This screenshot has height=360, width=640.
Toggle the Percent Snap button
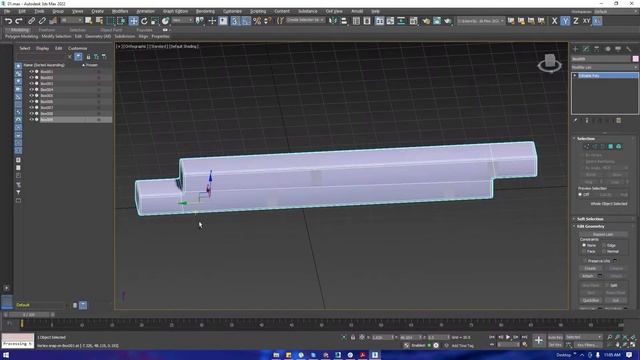257,21
